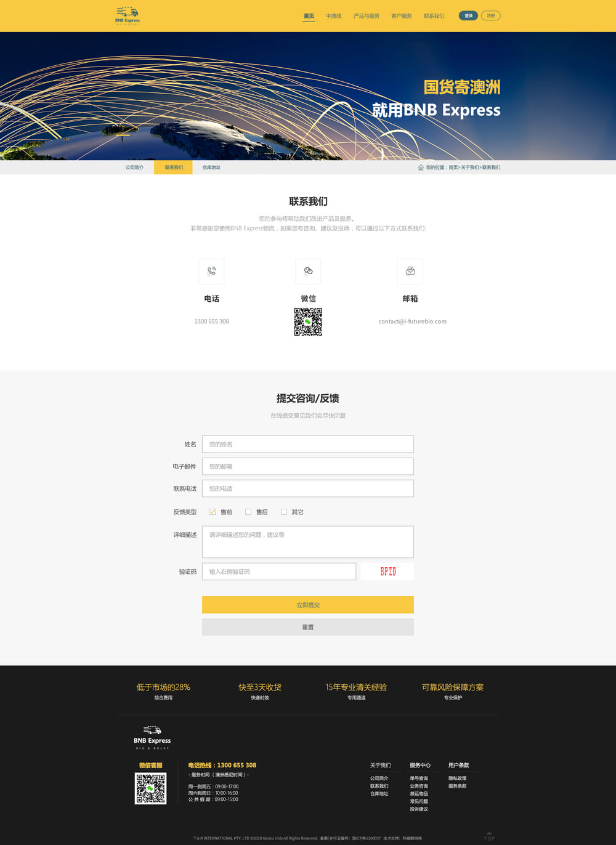Switch to the 公司简介 sub-tab
Image resolution: width=616 pixels, height=845 pixels.
(x=134, y=168)
